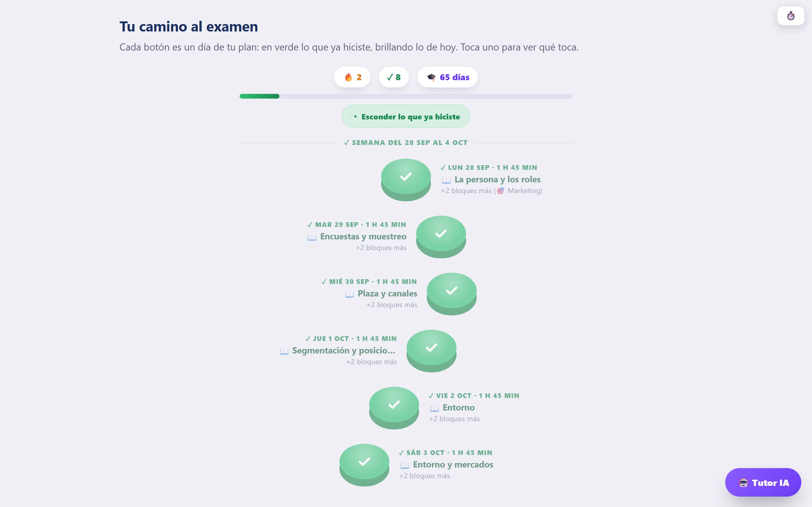Select the Mié 30 Sep green check button
812x507 pixels.
click(x=452, y=294)
